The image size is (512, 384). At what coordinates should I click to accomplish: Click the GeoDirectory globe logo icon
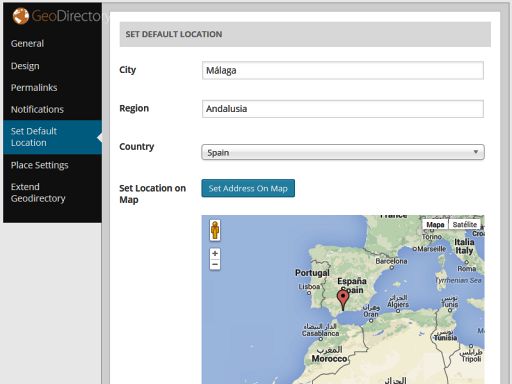[x=21, y=16]
